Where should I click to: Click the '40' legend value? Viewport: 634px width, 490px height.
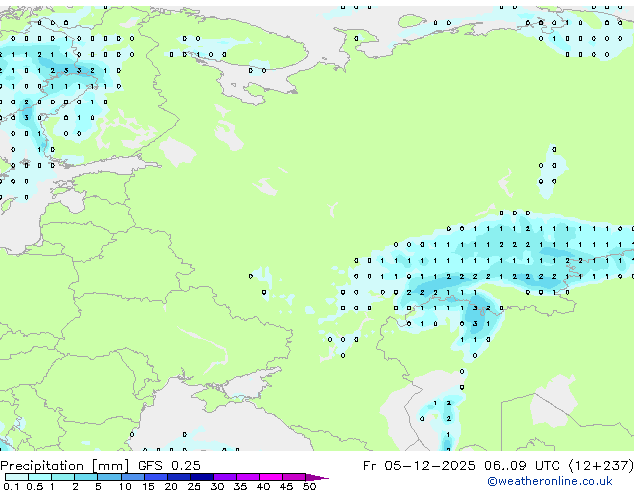pyautogui.click(x=263, y=486)
